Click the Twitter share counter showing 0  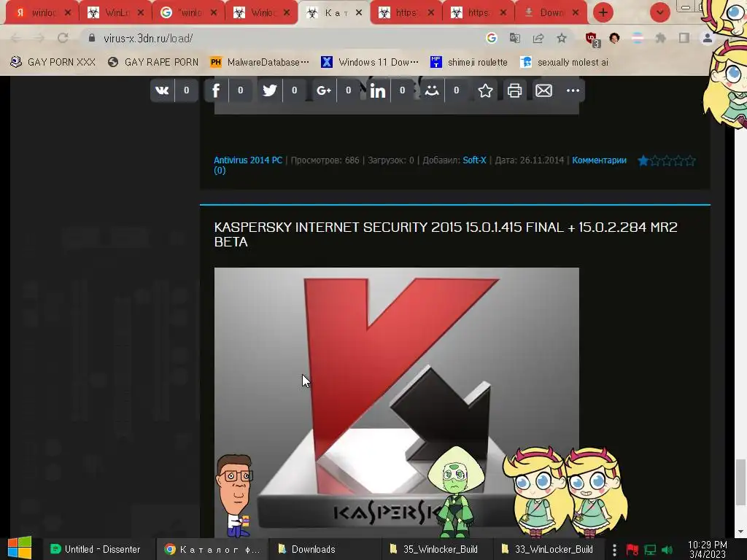(295, 90)
